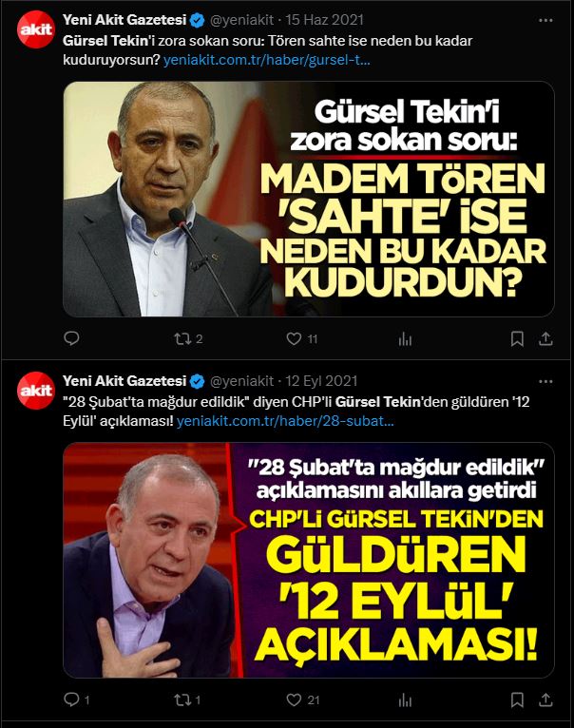Reply to the 12 Eyl 2021 tweet

point(76,699)
